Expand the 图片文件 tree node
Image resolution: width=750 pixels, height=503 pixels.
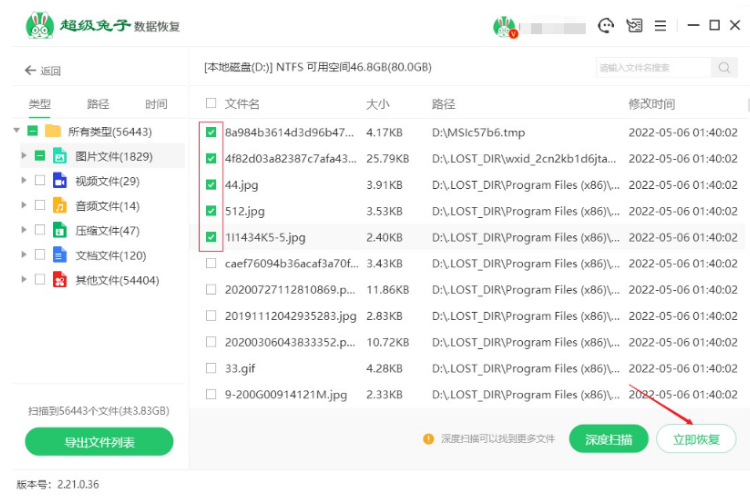coord(25,156)
